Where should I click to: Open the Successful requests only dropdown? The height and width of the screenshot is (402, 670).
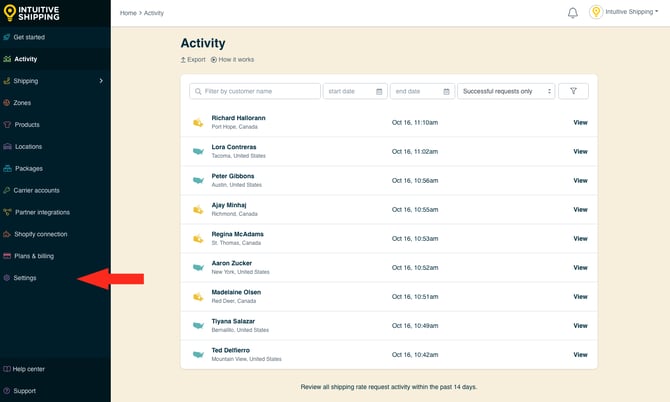coord(506,91)
